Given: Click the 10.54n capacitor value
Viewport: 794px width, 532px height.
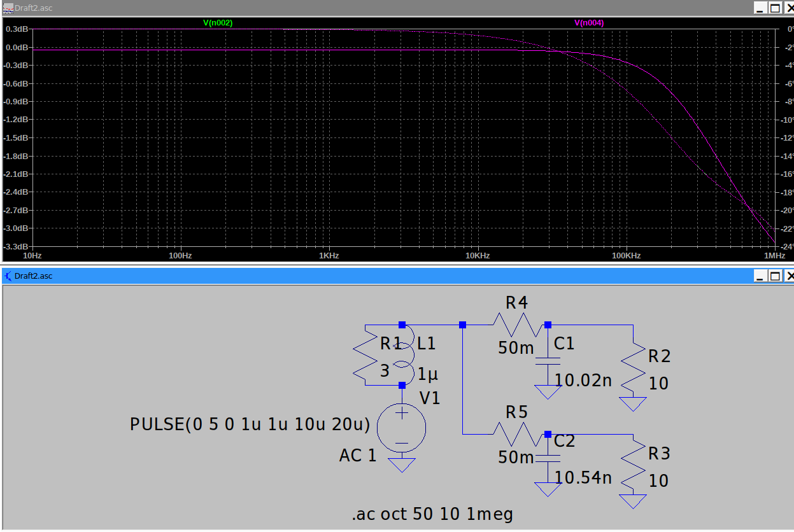Looking at the screenshot, I should coord(583,477).
